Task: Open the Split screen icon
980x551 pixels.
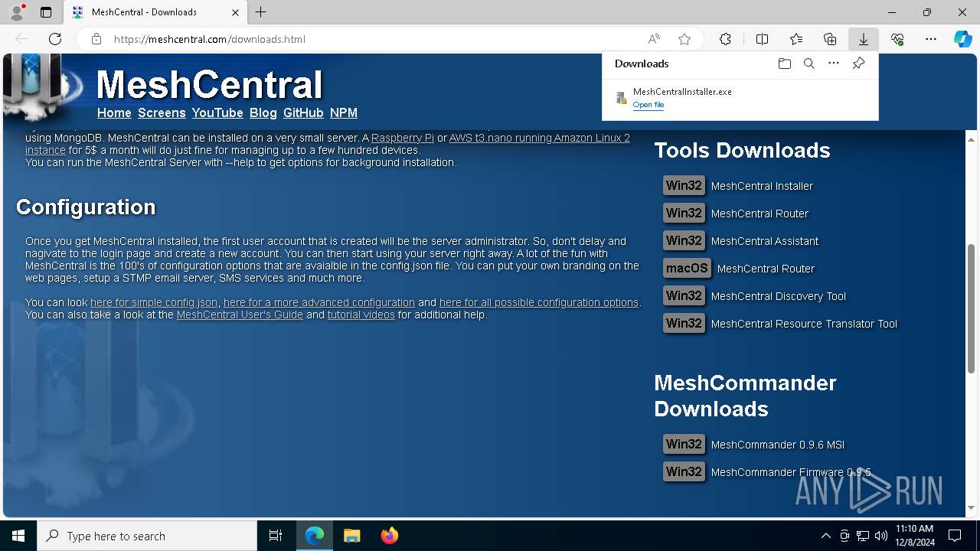Action: point(762,39)
